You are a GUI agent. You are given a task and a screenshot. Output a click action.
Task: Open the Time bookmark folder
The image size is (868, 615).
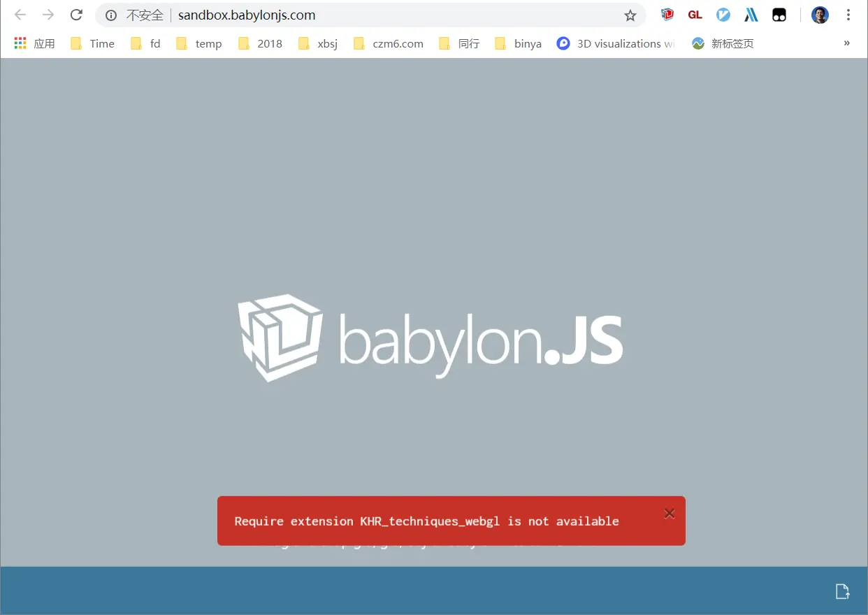click(x=92, y=43)
